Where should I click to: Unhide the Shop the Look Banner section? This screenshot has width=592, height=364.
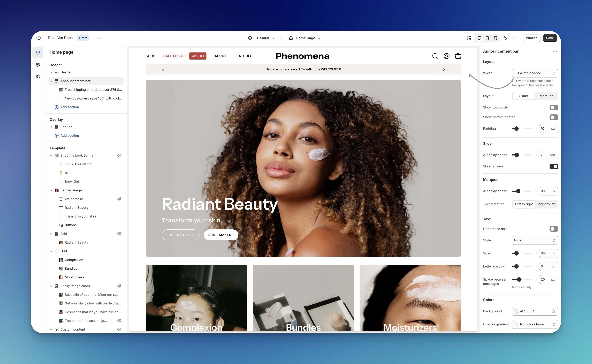click(x=119, y=155)
